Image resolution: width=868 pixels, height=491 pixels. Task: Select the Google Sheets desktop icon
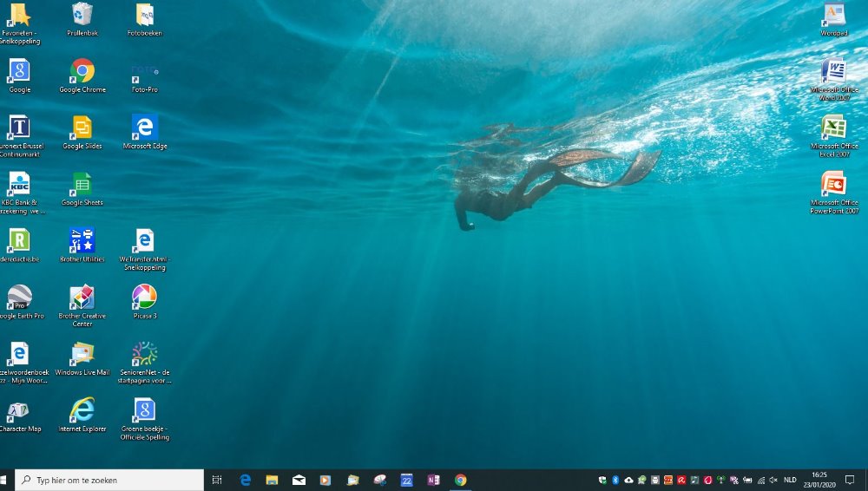[82, 185]
